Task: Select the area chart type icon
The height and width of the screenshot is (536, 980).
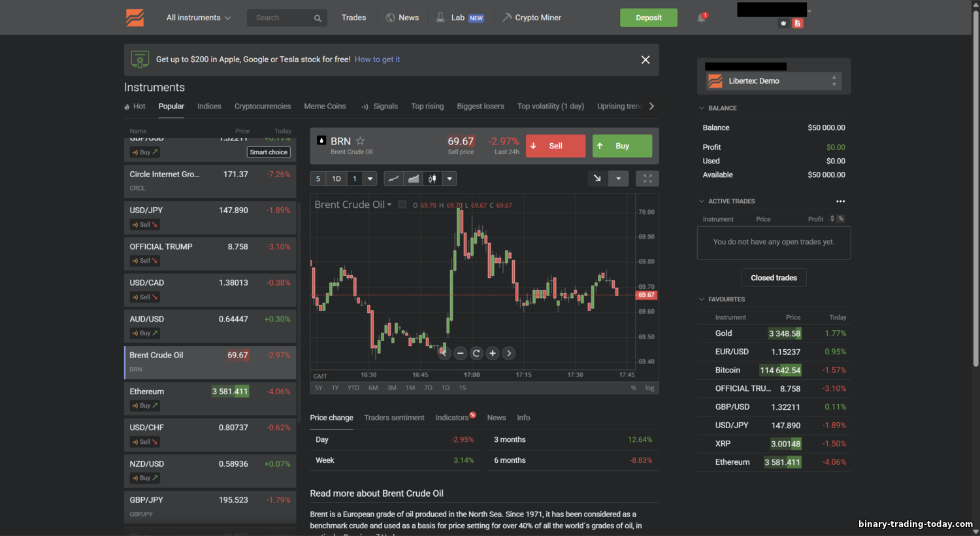Action: (413, 178)
